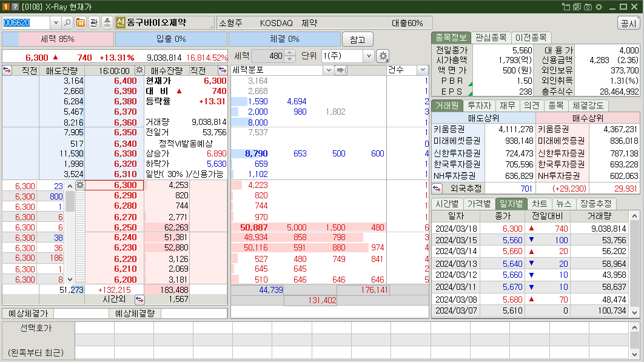The image size is (644, 362).
Task: Switch to 종목정보 tab
Action: point(451,38)
